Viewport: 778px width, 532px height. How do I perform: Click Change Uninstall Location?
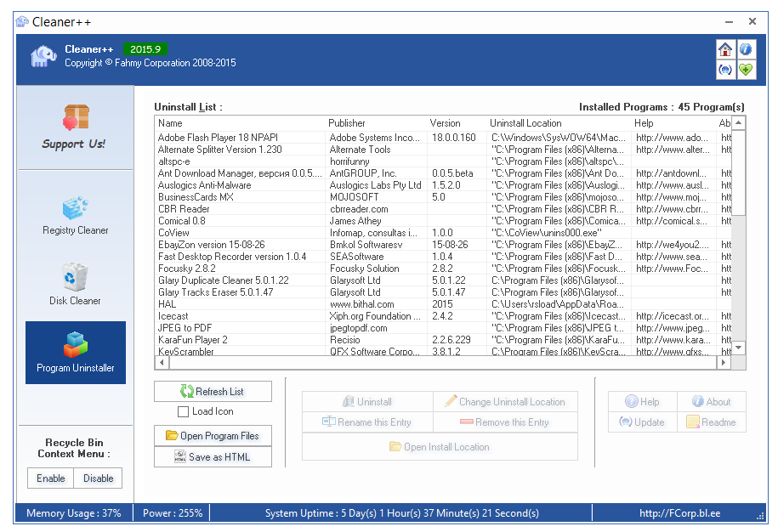click(505, 402)
